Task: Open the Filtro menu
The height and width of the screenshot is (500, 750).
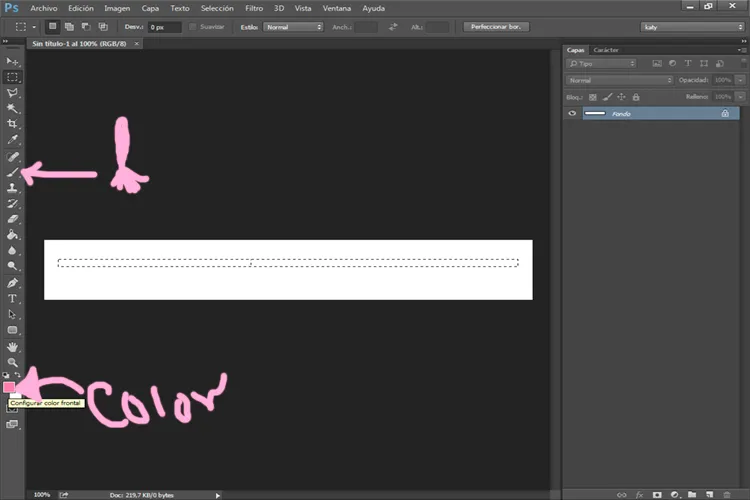Action: click(x=254, y=8)
